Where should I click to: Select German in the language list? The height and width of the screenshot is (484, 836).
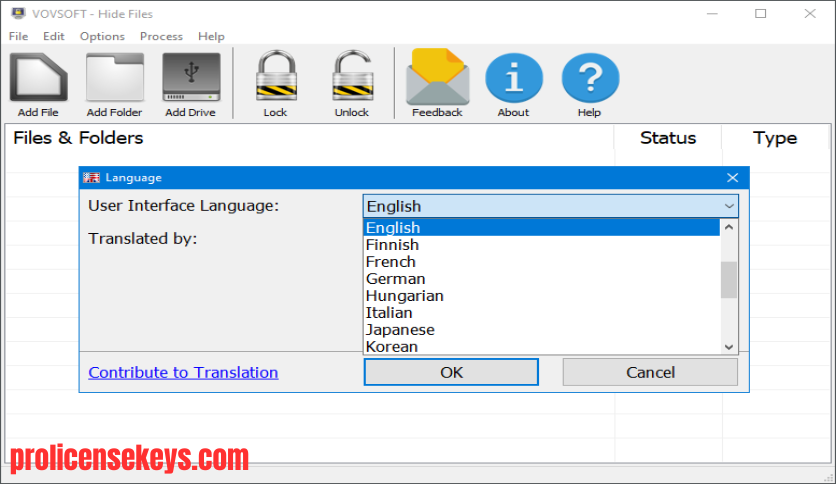542,279
